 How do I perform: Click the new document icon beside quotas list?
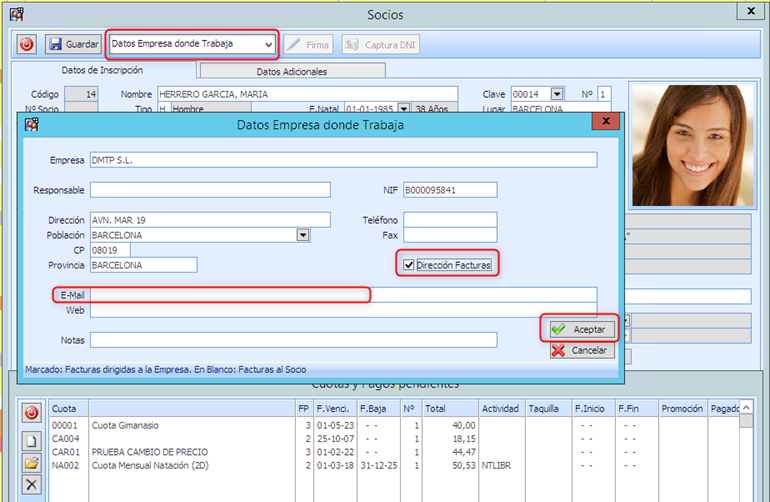point(31,440)
